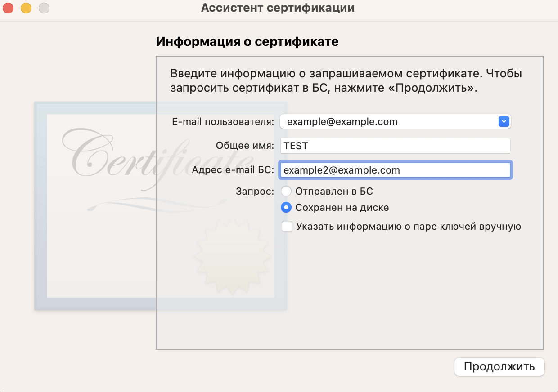Click the 'Запрос:' label
The height and width of the screenshot is (392, 558).
click(255, 192)
